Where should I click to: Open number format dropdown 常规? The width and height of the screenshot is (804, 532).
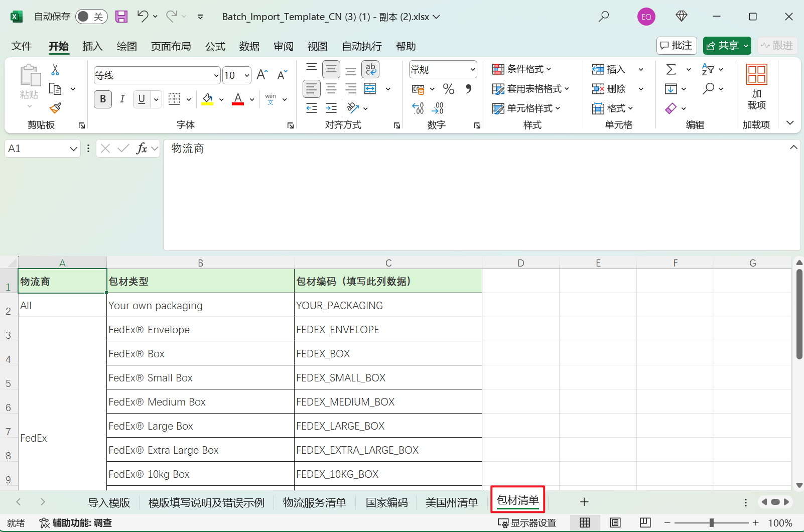(x=472, y=69)
